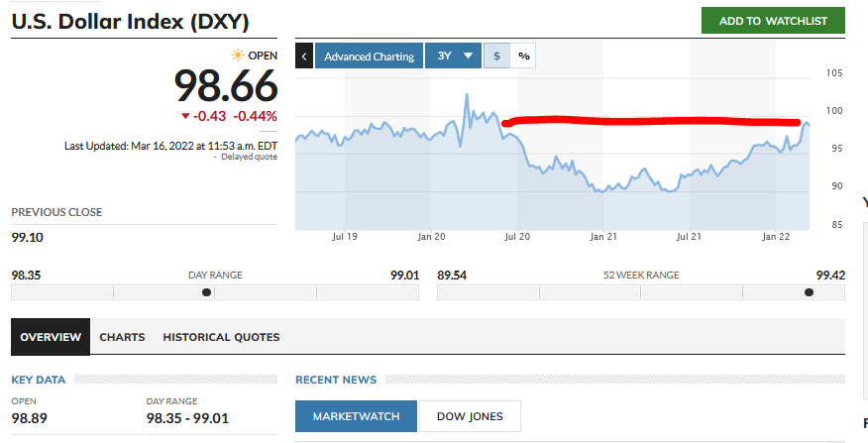Click the day range marker dot

pos(206,292)
